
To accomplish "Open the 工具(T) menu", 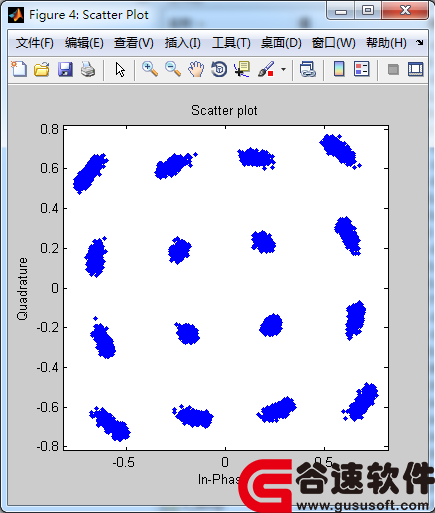I will (231, 43).
